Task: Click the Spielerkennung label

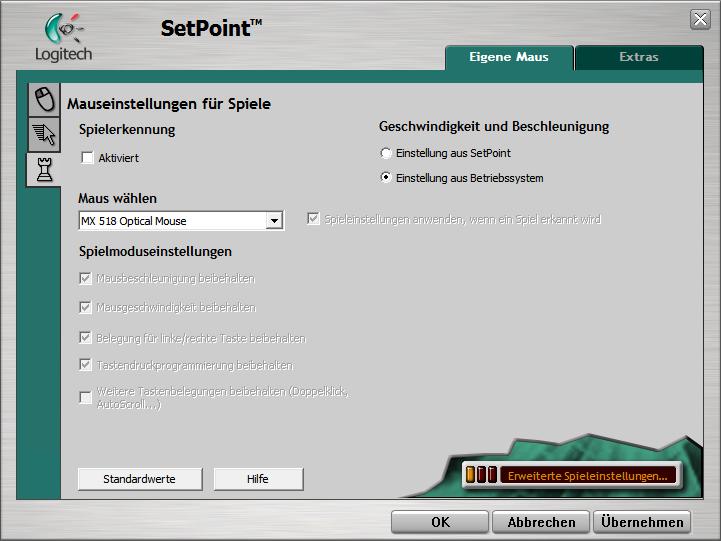Action: tap(127, 130)
